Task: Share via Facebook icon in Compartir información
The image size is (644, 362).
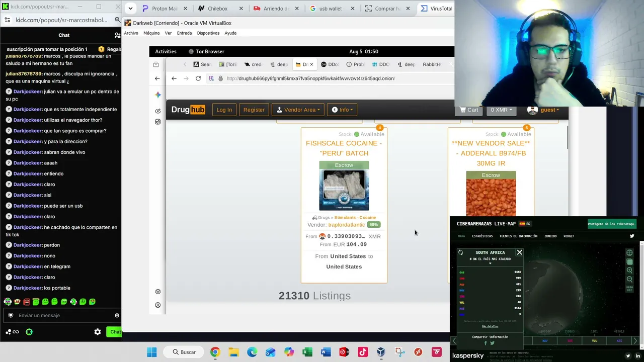Action: click(x=486, y=343)
